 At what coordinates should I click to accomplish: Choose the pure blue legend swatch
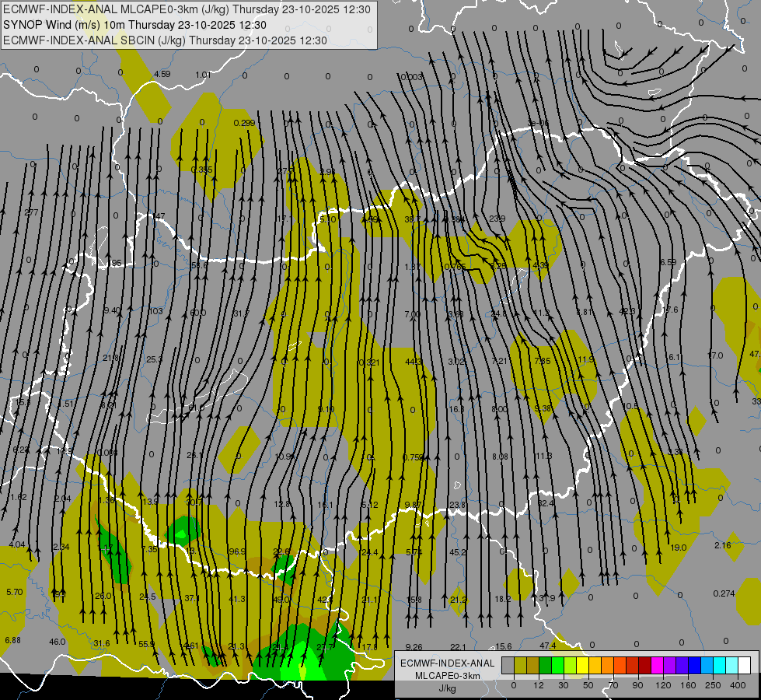coord(694,665)
